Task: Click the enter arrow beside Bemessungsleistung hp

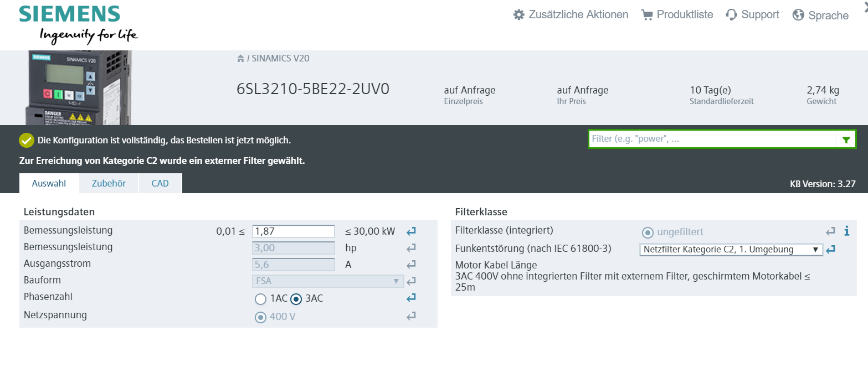Action: click(411, 248)
